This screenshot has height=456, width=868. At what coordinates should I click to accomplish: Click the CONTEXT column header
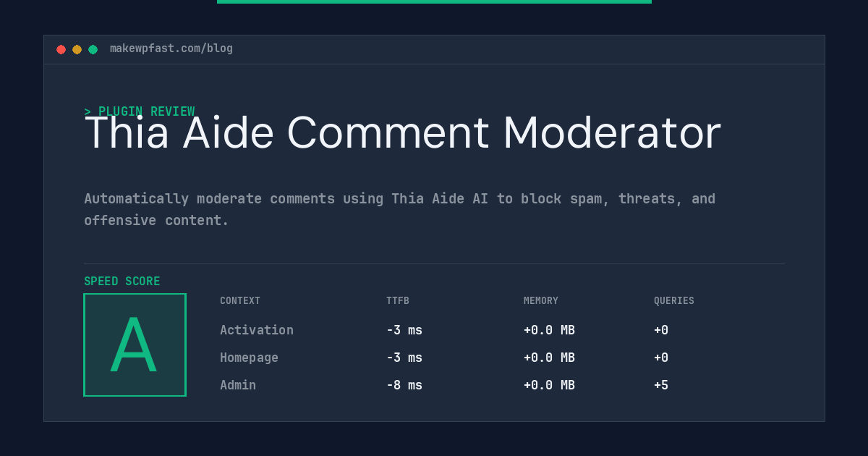(x=240, y=301)
